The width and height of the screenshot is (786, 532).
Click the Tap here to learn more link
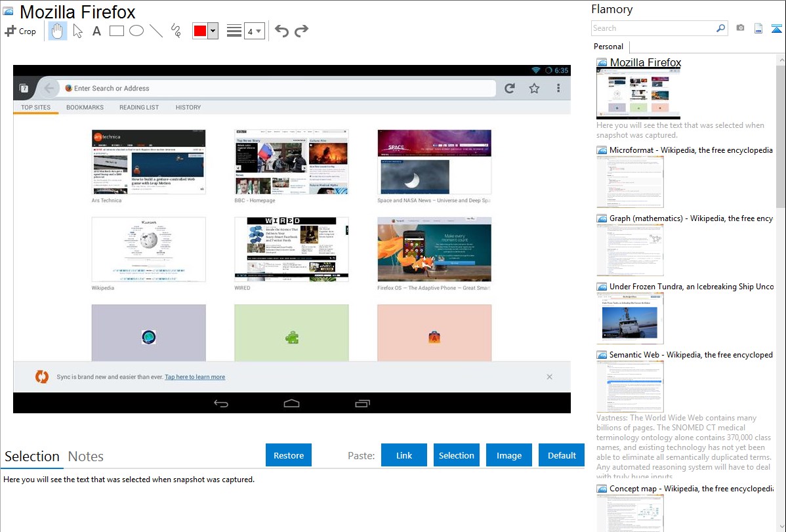point(195,377)
